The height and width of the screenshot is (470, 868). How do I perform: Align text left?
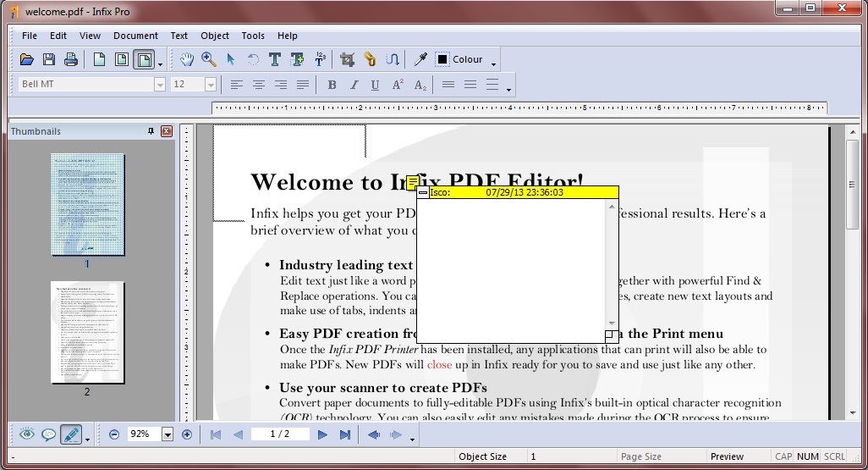tap(236, 84)
